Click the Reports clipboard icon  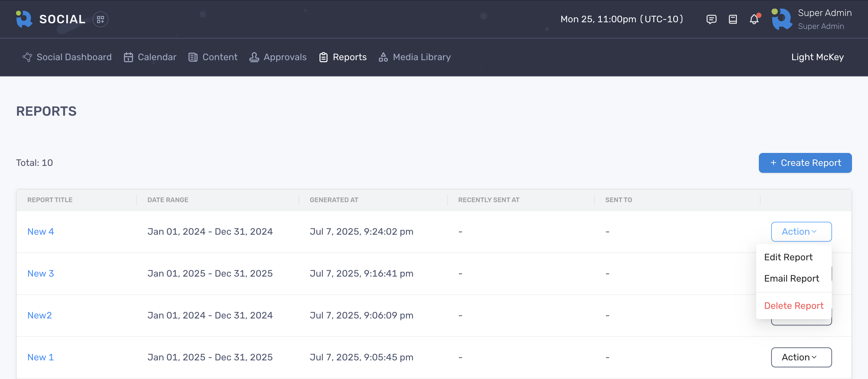click(324, 57)
